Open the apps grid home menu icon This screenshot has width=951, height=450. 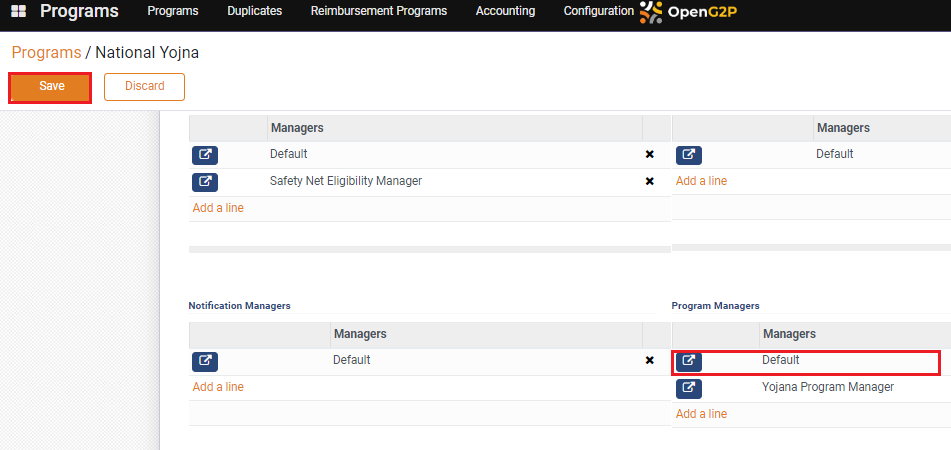[x=18, y=11]
